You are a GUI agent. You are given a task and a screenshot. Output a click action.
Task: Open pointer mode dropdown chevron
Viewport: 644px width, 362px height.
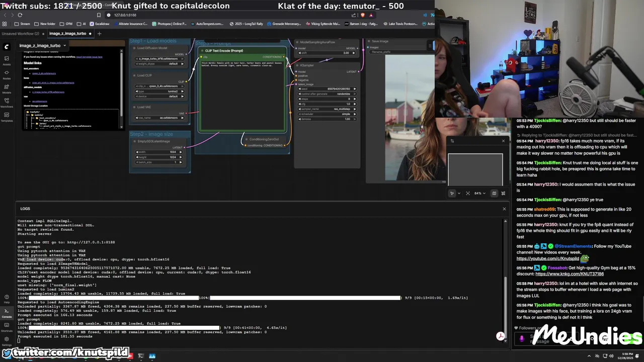pyautogui.click(x=459, y=193)
